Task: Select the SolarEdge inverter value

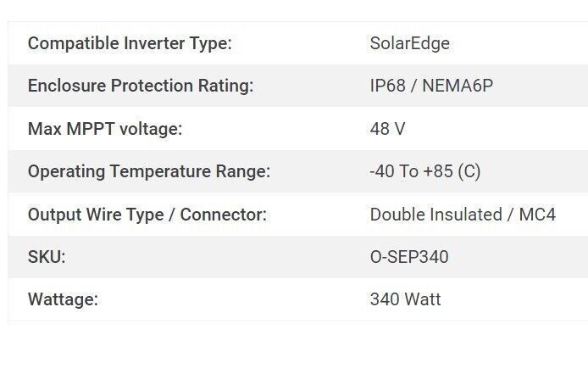Action: pos(409,43)
